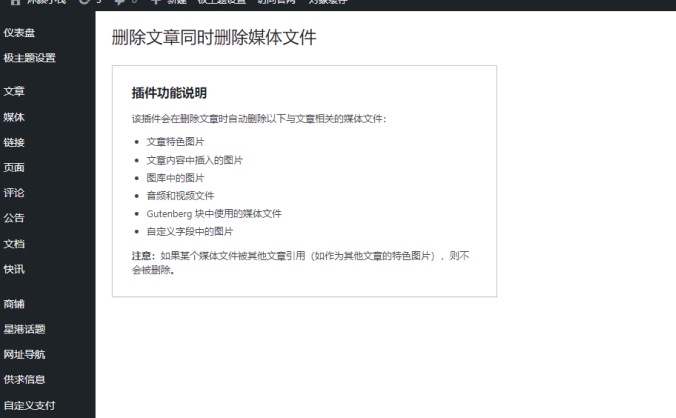Screen dimensions: 676x418
Task: Select 网址导航 in the sidebar
Action: 24,354
